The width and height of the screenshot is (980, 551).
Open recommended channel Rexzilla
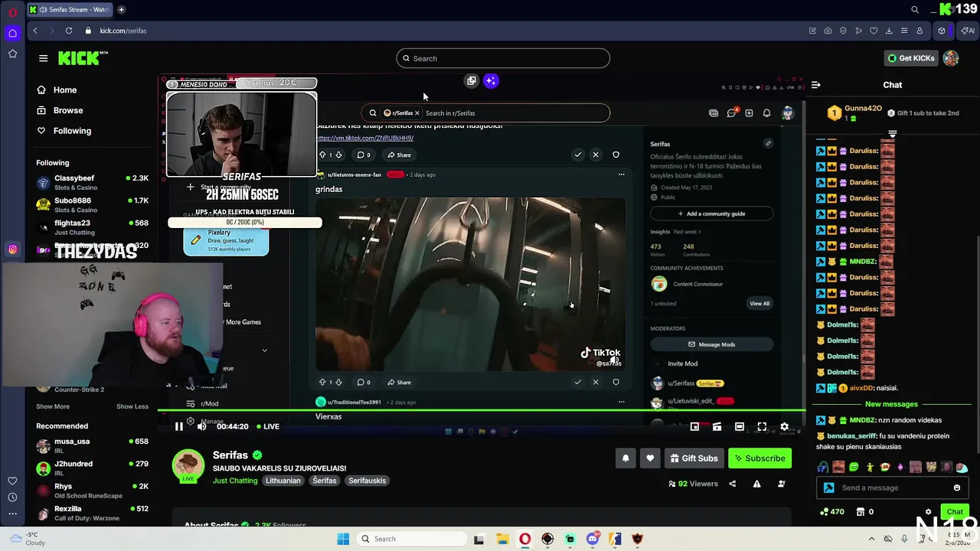(x=92, y=513)
